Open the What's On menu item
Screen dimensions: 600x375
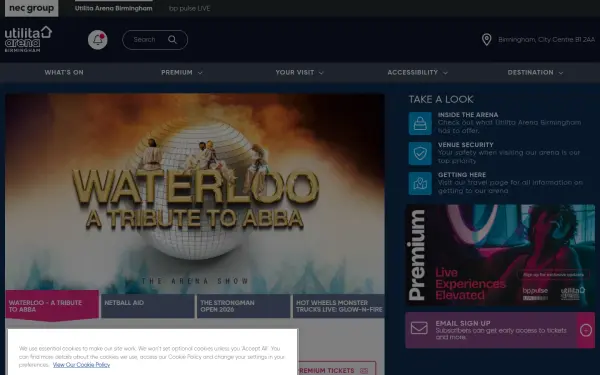[64, 72]
